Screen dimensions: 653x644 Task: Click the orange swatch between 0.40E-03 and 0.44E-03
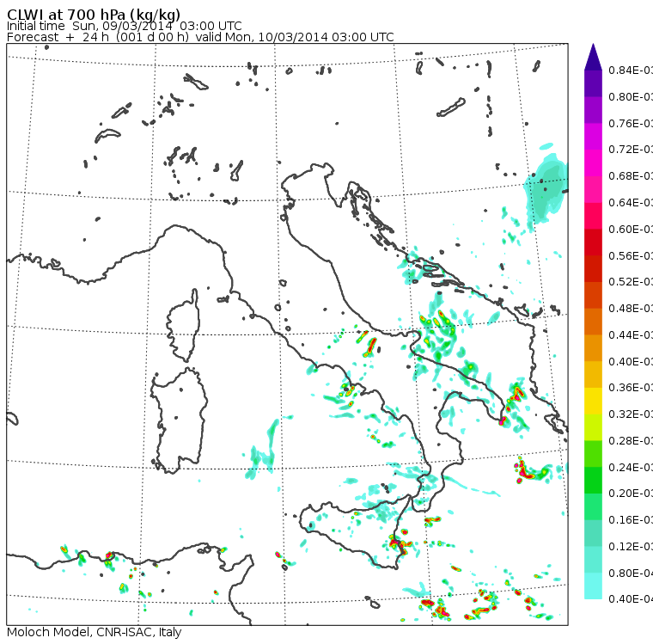coord(593,348)
